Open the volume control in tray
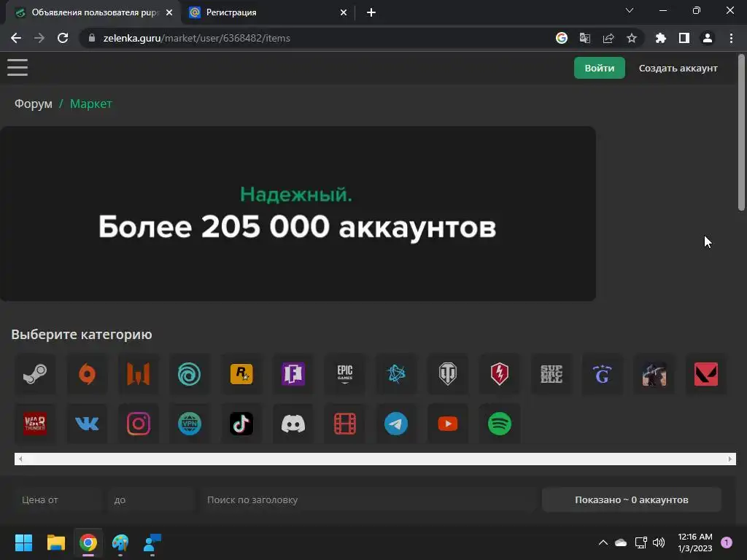 coord(659,542)
